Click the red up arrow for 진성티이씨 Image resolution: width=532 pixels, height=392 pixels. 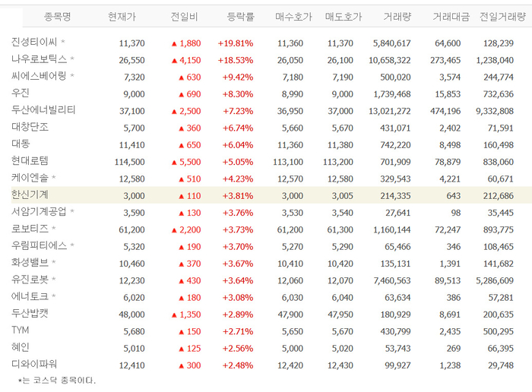175,43
